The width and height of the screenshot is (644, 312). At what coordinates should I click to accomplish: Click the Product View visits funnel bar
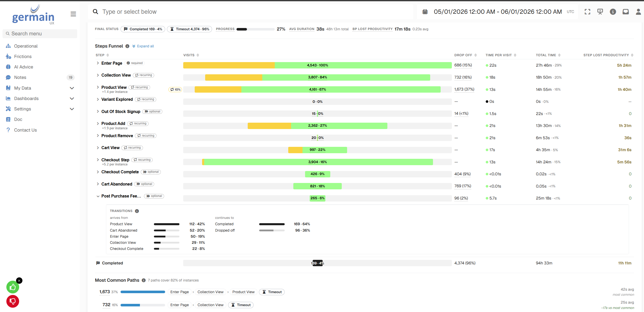coord(318,89)
